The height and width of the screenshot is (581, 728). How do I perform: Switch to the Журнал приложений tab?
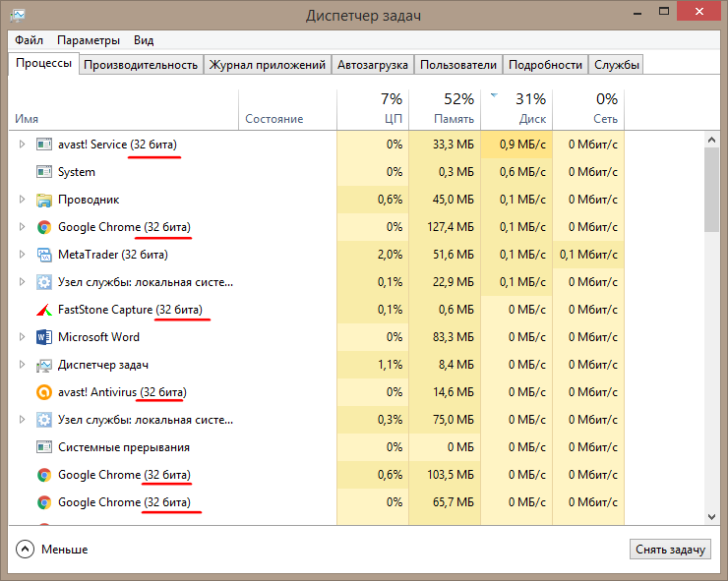pyautogui.click(x=267, y=65)
